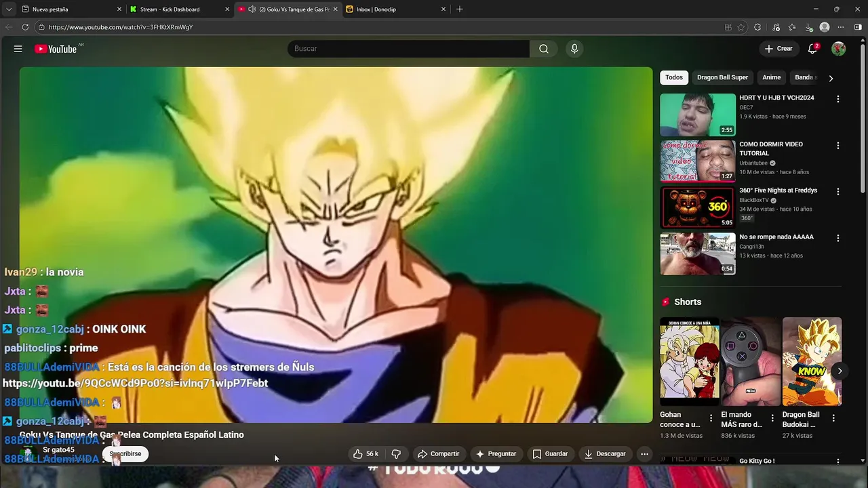Open the tab search dropdown arrow
868x488 pixels.
(x=9, y=9)
